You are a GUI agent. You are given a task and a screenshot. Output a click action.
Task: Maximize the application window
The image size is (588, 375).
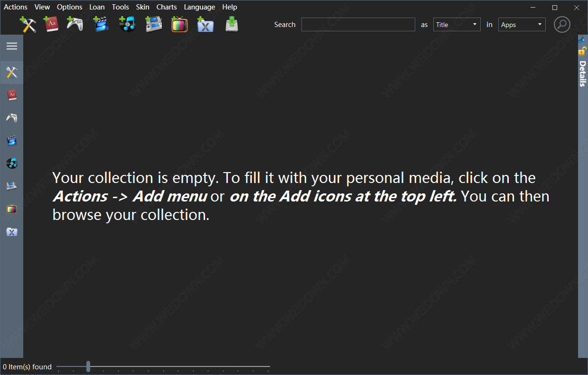(555, 7)
